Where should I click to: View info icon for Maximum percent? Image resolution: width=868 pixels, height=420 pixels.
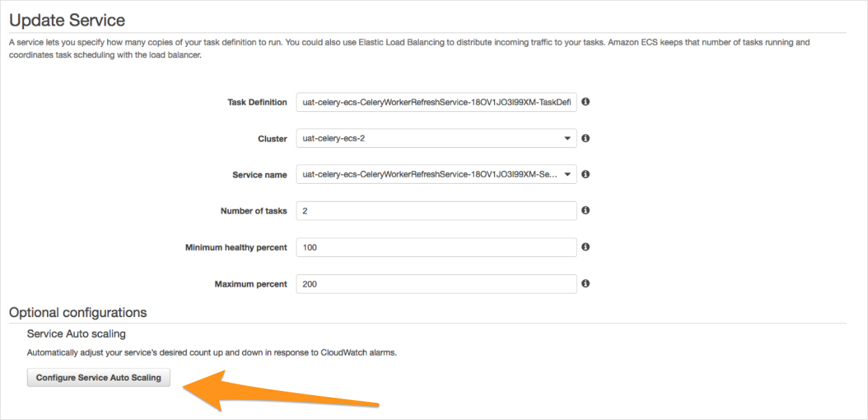point(585,283)
